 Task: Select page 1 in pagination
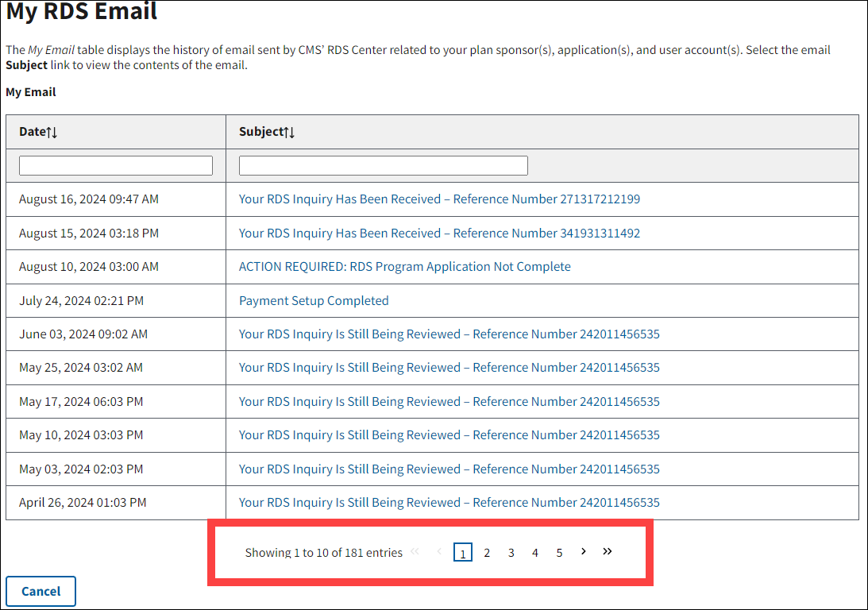click(x=463, y=553)
